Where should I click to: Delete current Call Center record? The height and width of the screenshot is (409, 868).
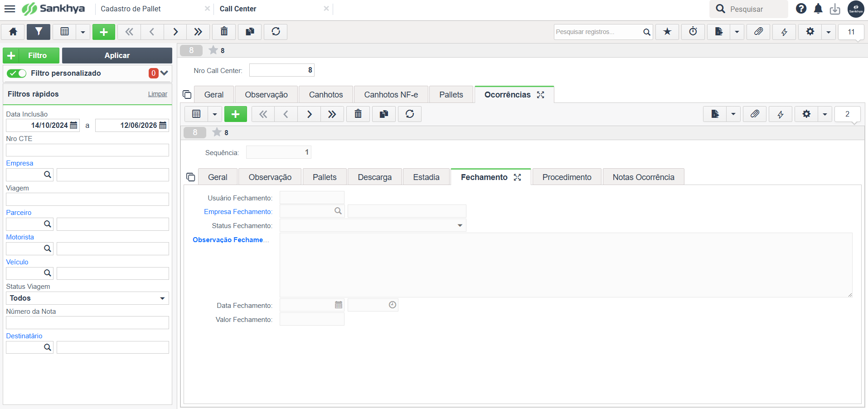[x=224, y=32]
